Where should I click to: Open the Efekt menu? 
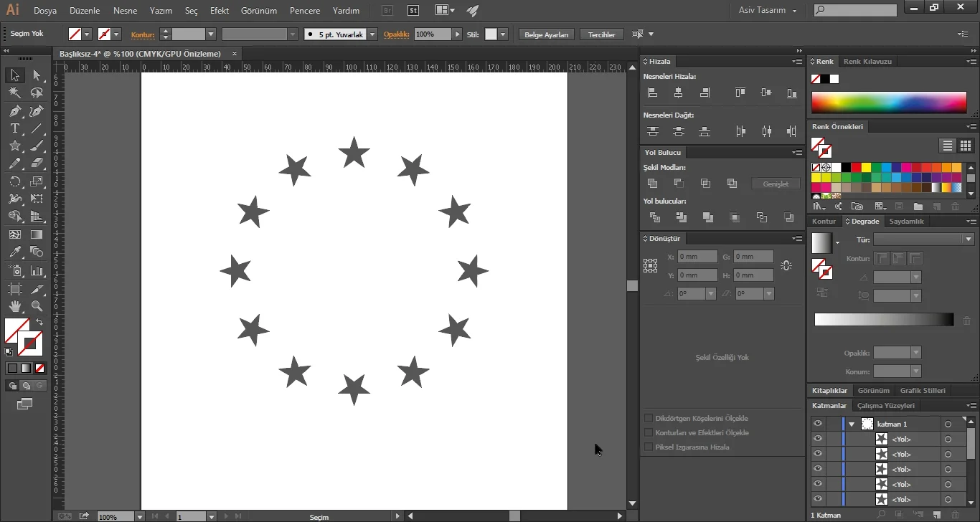coord(220,11)
